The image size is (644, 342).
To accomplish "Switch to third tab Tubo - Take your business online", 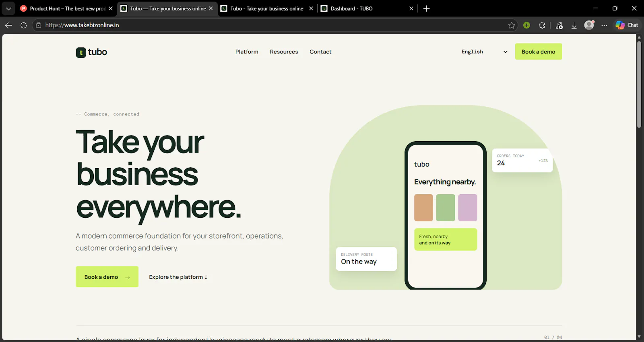I will pyautogui.click(x=267, y=8).
